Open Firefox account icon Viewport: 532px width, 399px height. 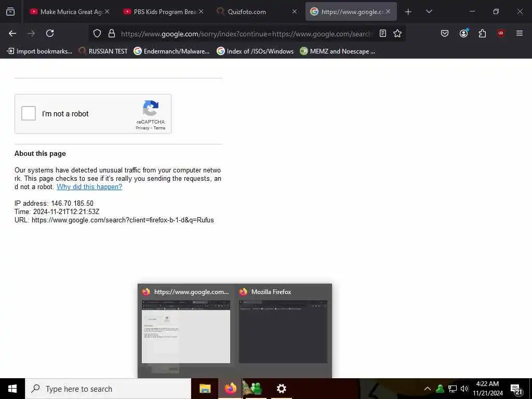463,33
